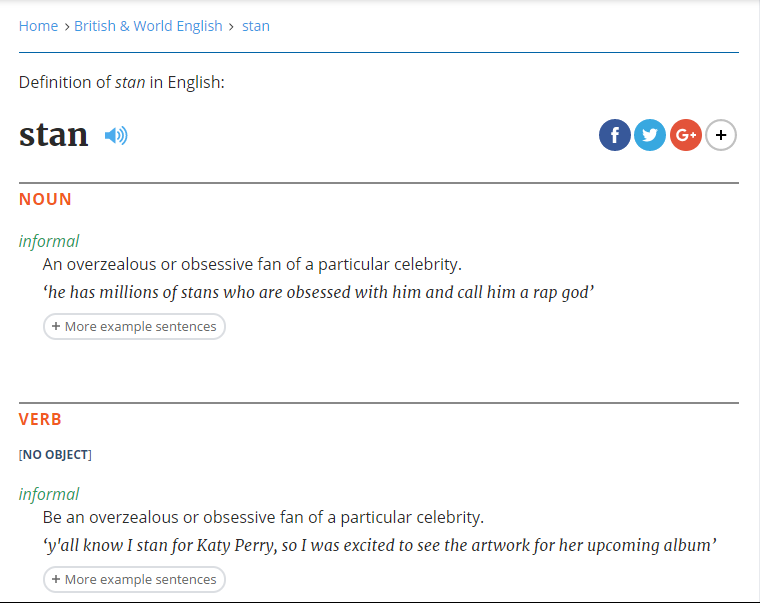
Task: Open the British & World English breadcrumb
Action: (x=148, y=26)
